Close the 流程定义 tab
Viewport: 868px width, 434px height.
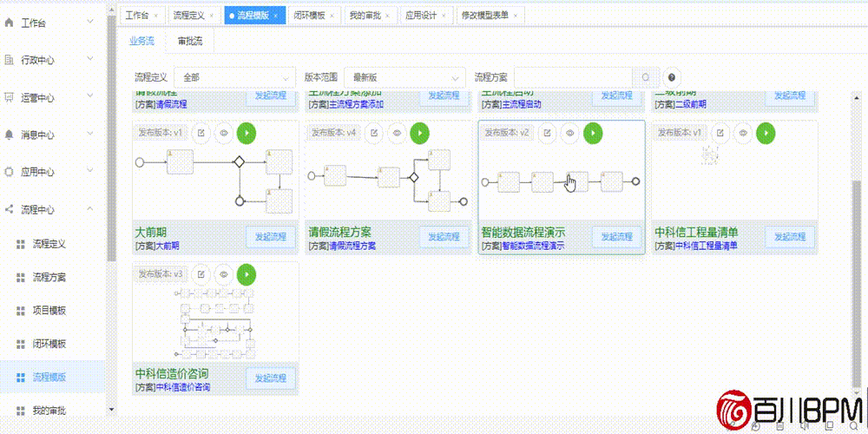coord(211,16)
